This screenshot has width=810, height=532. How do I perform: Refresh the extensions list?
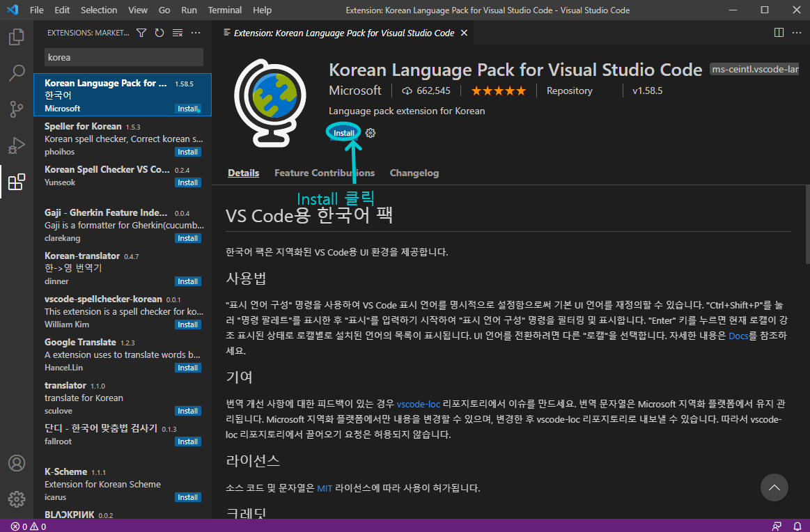pos(159,33)
